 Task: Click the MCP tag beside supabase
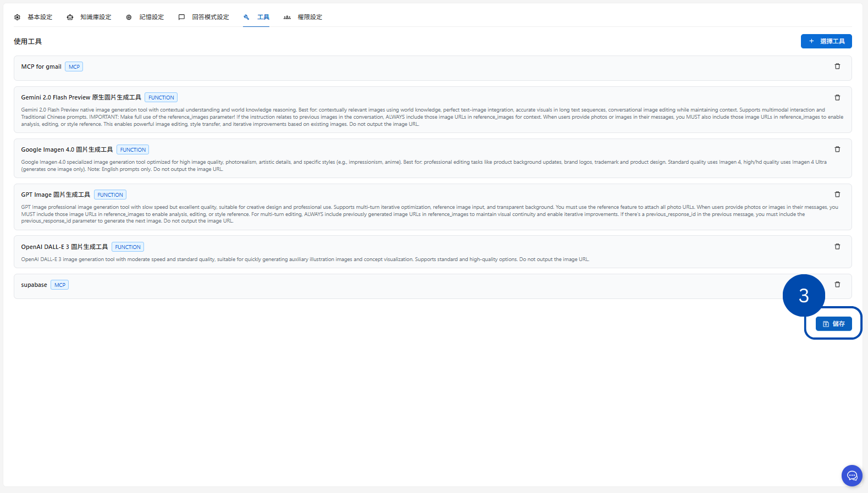coord(60,285)
